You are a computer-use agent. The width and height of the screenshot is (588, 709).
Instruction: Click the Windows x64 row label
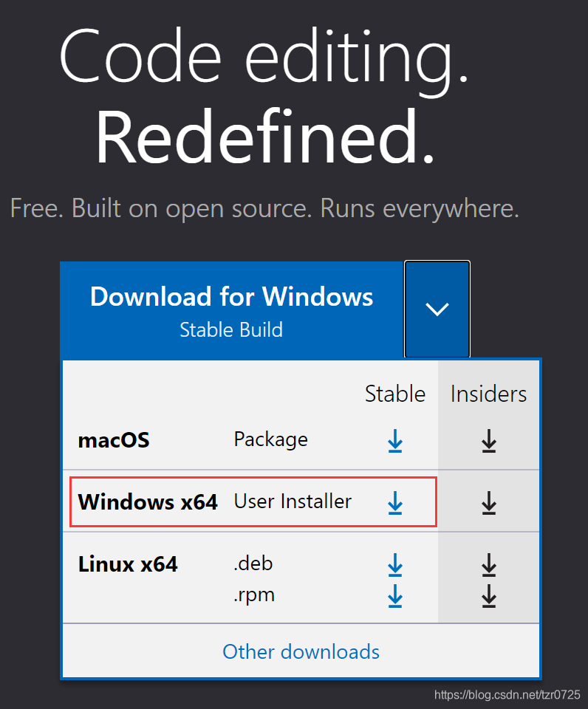pos(148,502)
